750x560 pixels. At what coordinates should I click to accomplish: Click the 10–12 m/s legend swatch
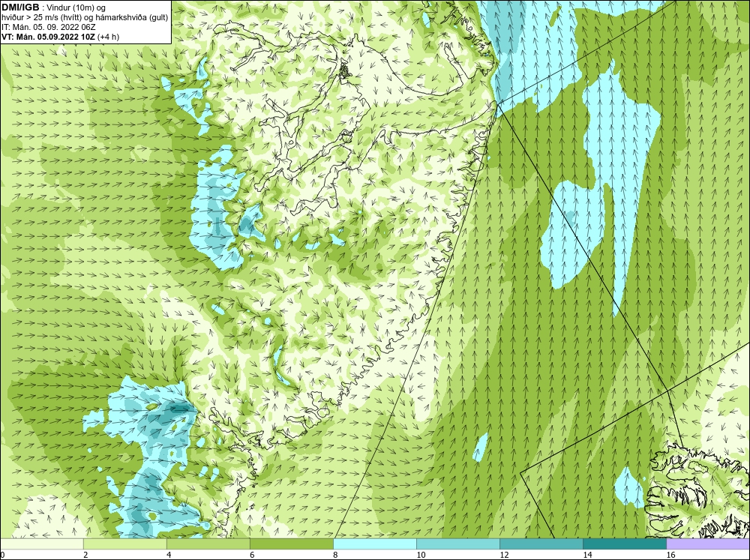(457, 544)
